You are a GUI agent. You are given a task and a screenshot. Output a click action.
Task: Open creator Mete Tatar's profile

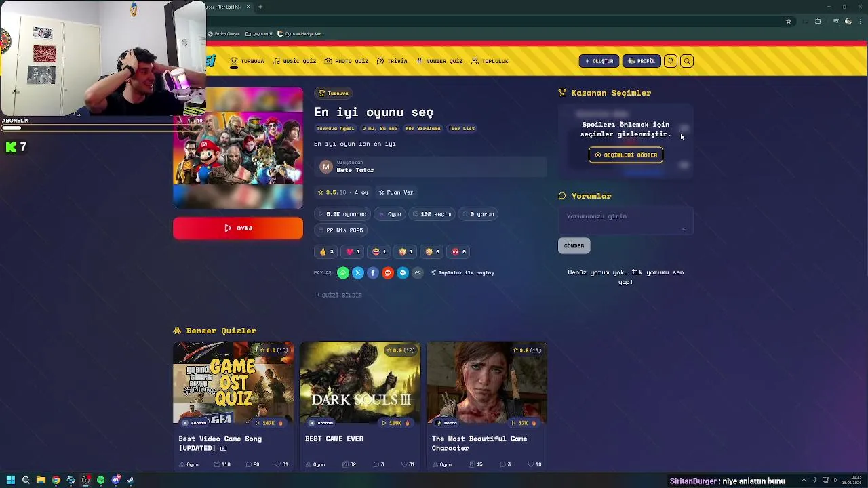355,170
